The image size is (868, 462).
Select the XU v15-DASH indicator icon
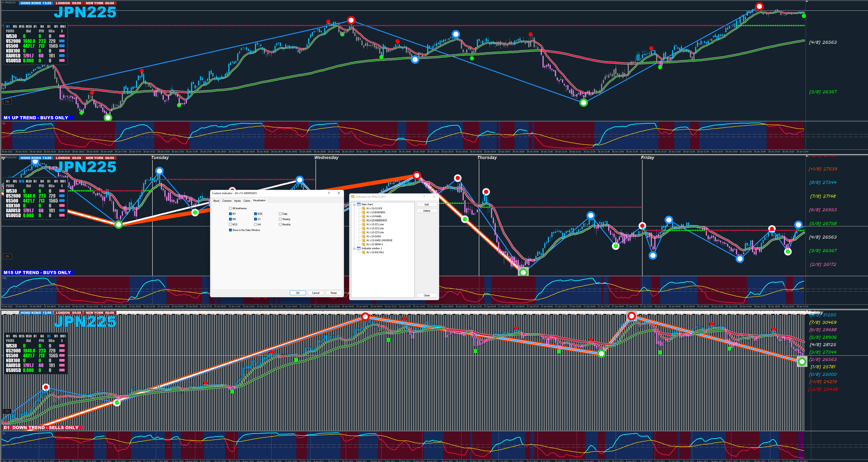click(364, 236)
